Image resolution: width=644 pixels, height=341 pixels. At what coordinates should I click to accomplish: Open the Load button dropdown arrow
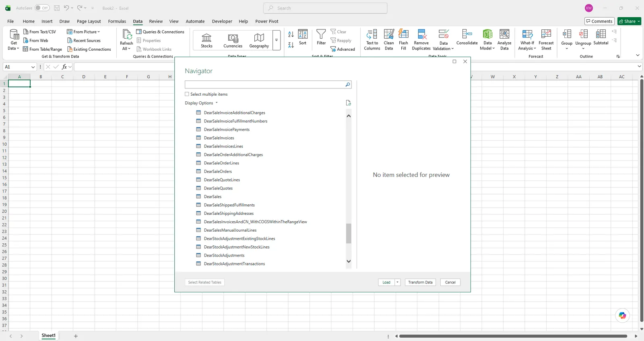(397, 282)
